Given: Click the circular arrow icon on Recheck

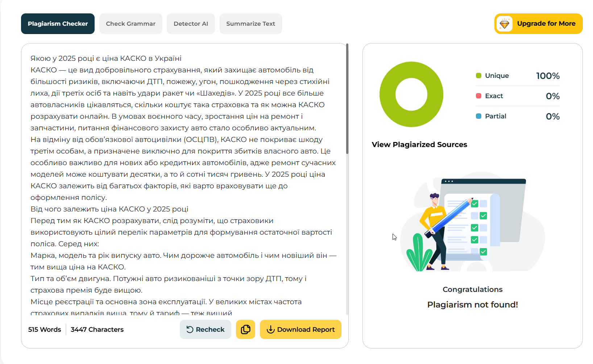Looking at the screenshot, I should click(190, 329).
